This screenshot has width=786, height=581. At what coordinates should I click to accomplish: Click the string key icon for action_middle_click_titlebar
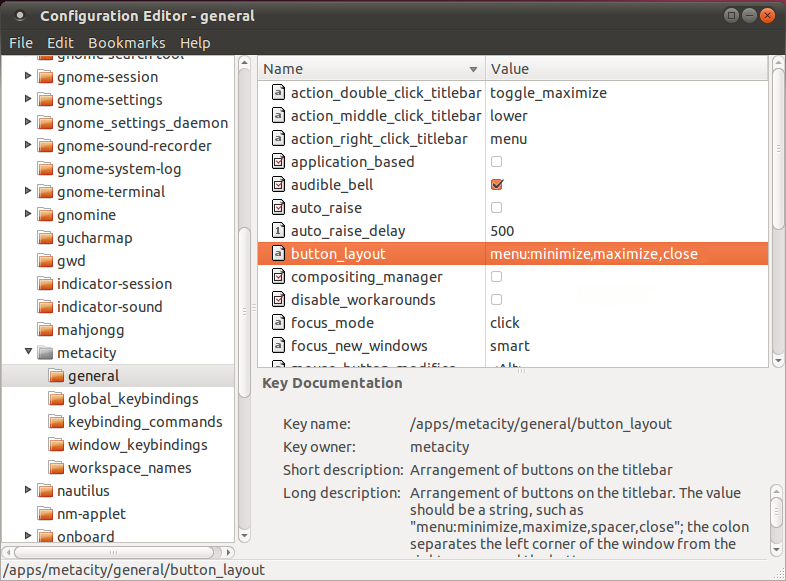tap(278, 116)
